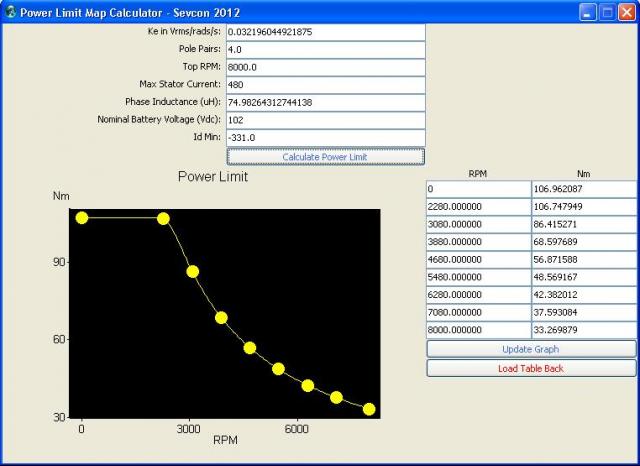Click the Power Limit chart title
Viewport: 640px width, 466px height.
tap(213, 177)
